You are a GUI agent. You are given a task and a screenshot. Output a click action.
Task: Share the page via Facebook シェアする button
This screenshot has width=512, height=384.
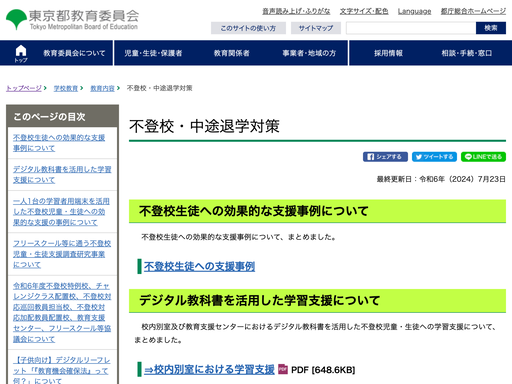point(385,157)
